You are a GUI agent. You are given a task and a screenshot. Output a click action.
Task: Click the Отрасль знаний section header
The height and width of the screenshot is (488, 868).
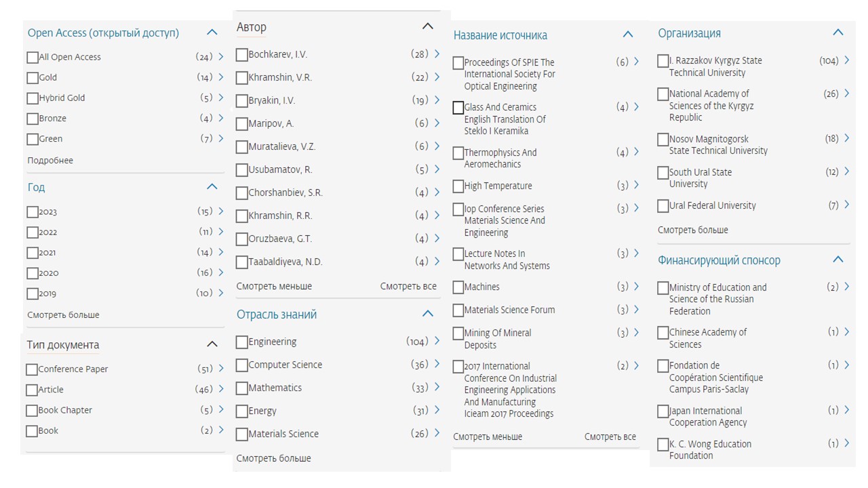pos(277,314)
